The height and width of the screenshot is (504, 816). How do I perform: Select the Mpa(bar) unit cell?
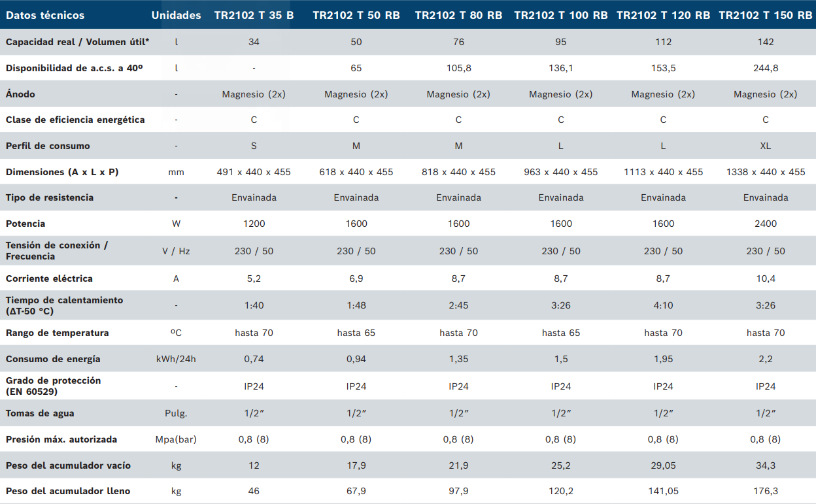176,439
